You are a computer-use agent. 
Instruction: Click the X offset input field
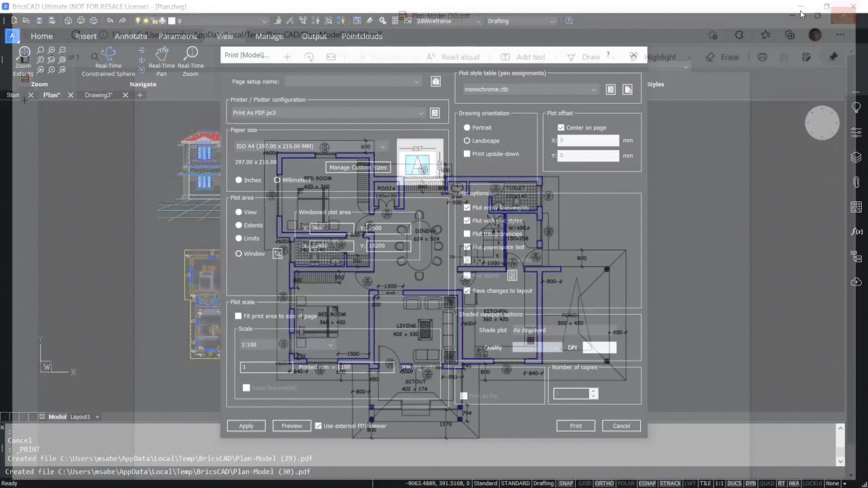click(x=589, y=140)
